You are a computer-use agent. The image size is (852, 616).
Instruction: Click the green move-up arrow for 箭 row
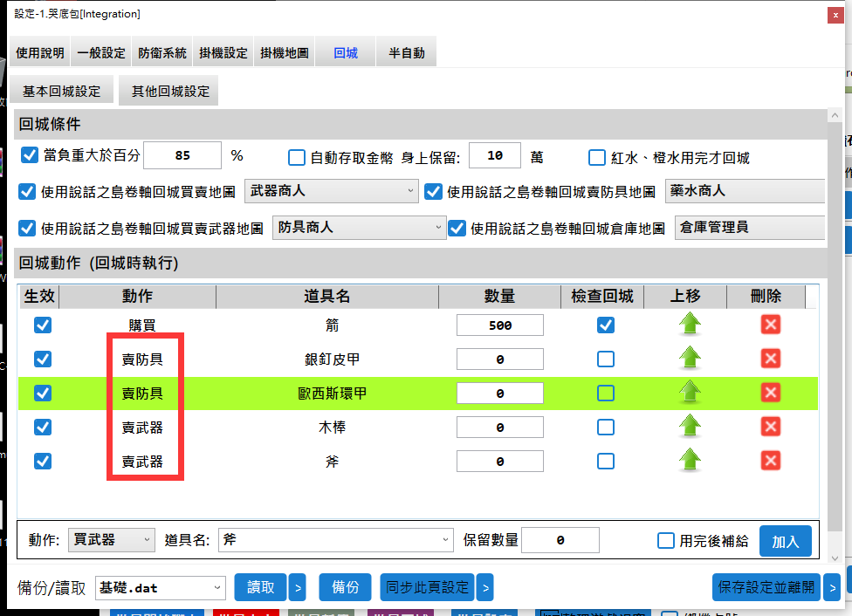tap(690, 325)
